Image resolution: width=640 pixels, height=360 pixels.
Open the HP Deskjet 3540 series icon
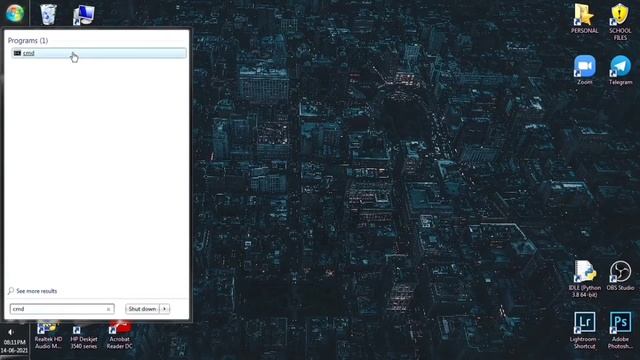84,336
